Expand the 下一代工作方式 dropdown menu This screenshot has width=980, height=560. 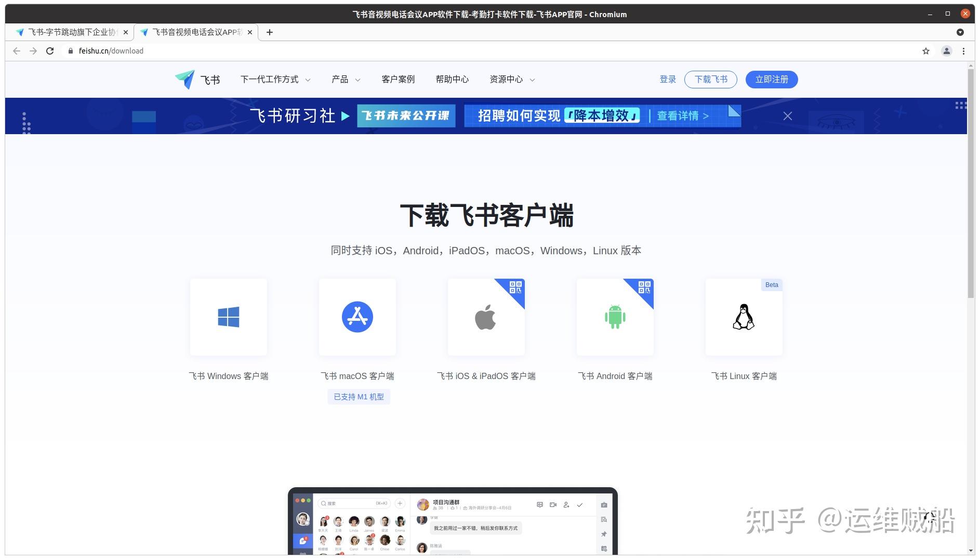(x=275, y=80)
